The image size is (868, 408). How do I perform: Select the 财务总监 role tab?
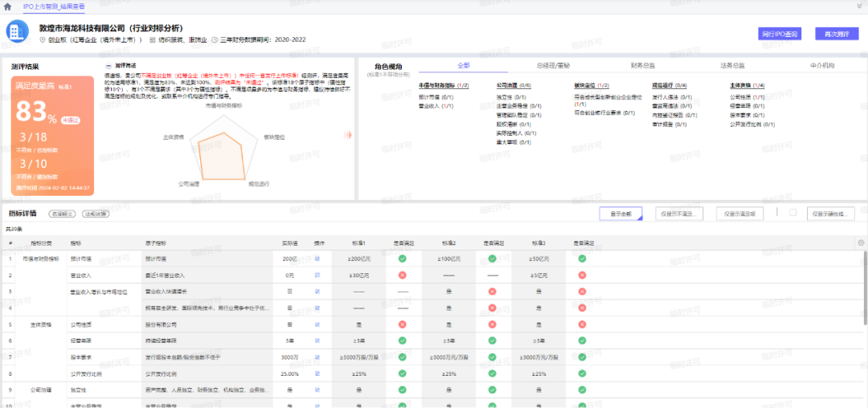coord(643,65)
